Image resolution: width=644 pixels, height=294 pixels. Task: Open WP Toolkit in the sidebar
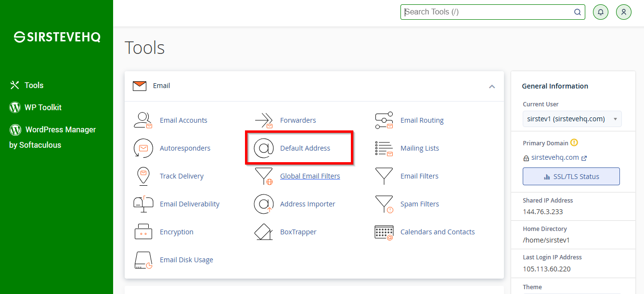tap(36, 107)
